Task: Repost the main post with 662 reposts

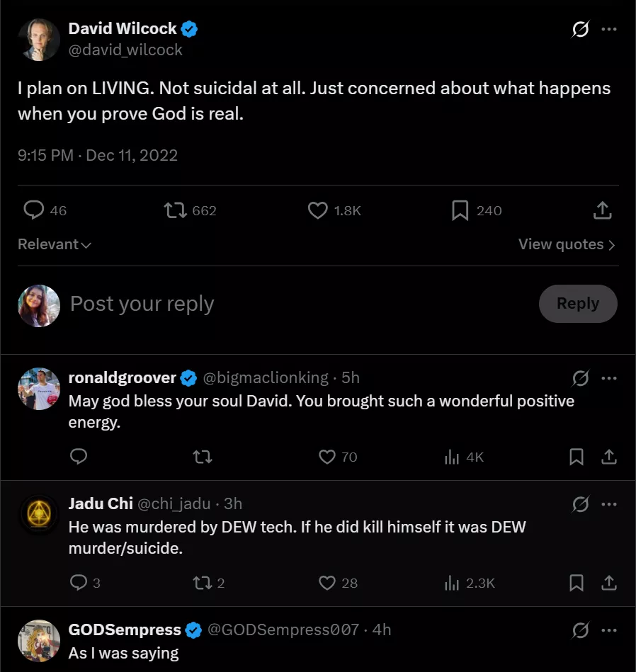Action: point(176,210)
